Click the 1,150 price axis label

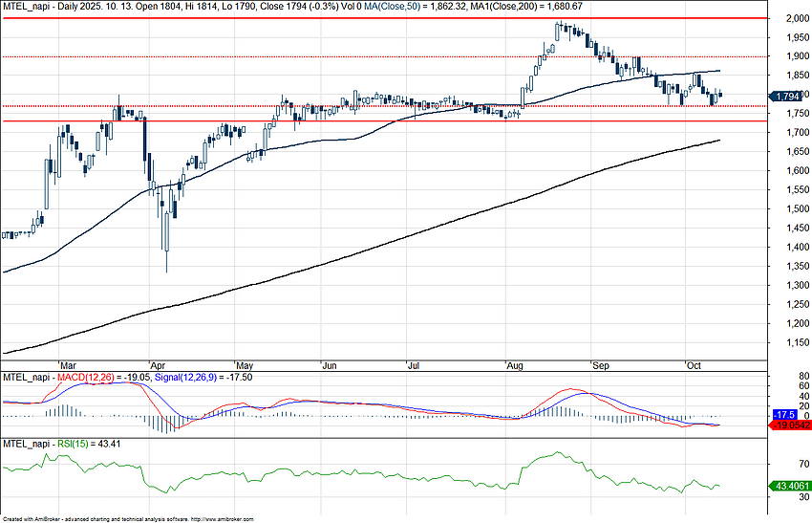click(789, 343)
